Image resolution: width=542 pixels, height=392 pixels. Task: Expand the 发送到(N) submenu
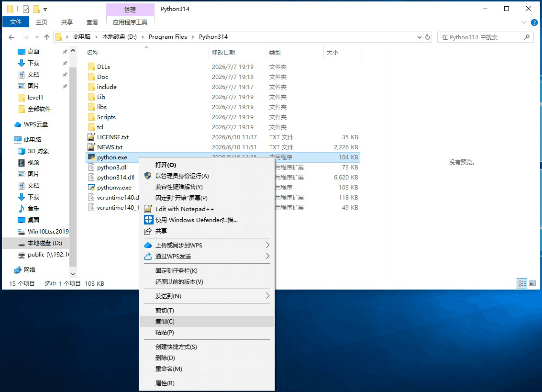[267, 296]
